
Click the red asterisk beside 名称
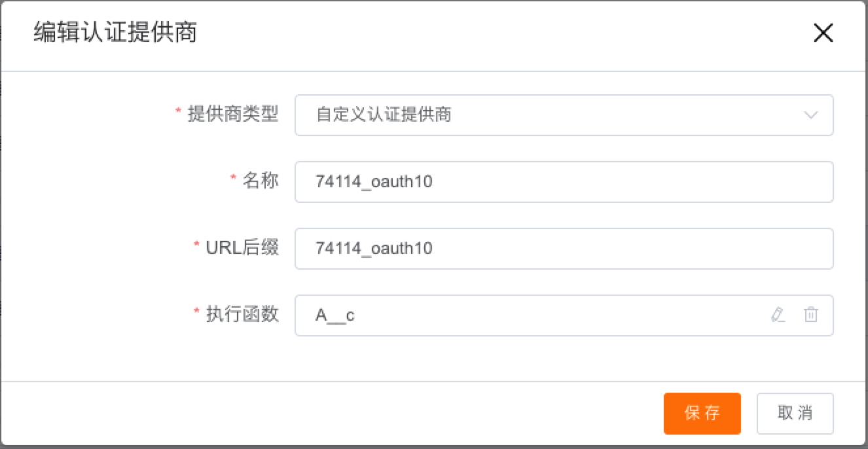233,179
